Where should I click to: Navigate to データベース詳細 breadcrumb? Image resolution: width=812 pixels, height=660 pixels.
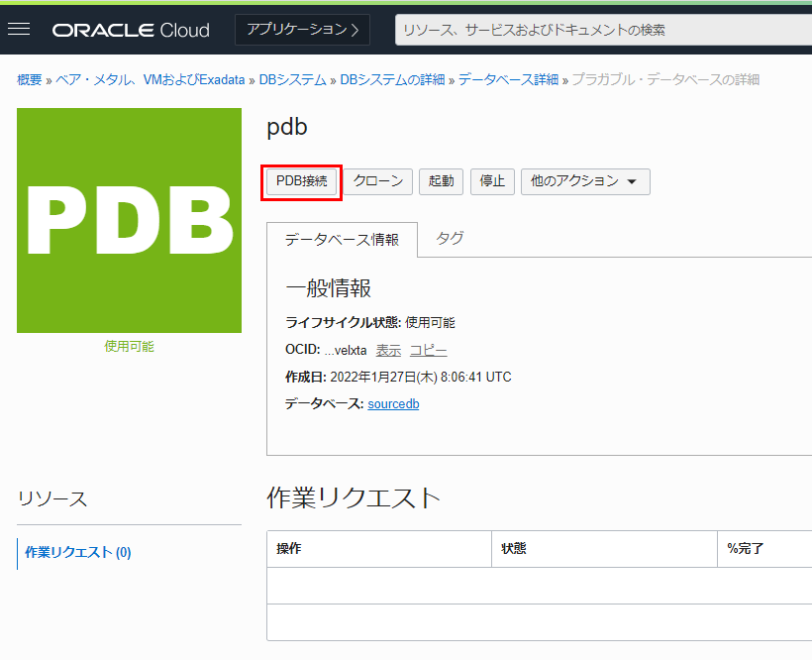[508, 79]
